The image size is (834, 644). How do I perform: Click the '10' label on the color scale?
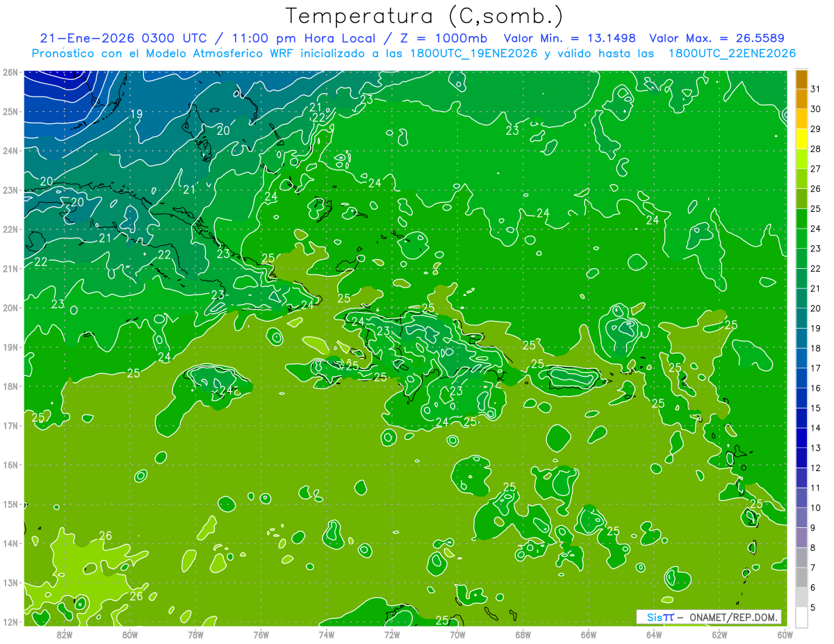(816, 508)
